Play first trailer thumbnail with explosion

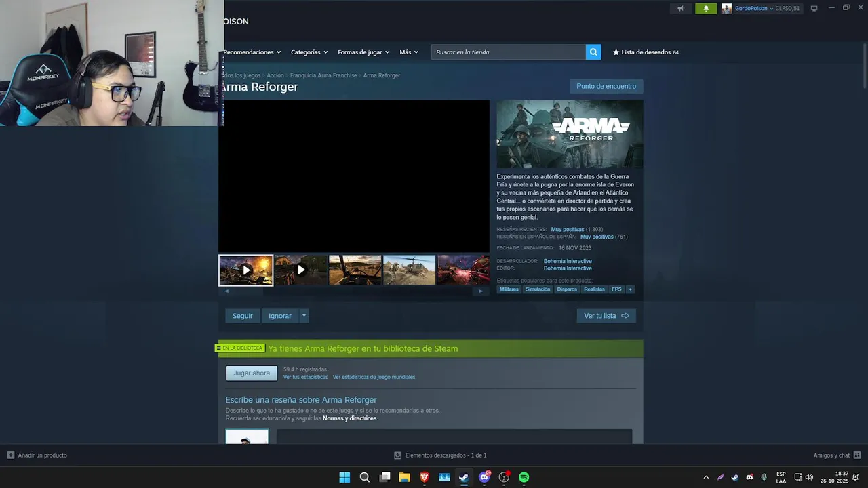(246, 270)
